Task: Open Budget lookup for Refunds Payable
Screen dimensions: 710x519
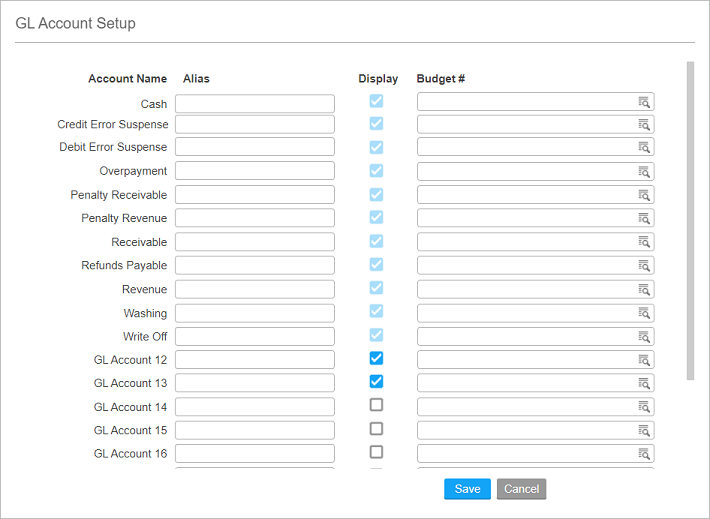Action: 644,266
